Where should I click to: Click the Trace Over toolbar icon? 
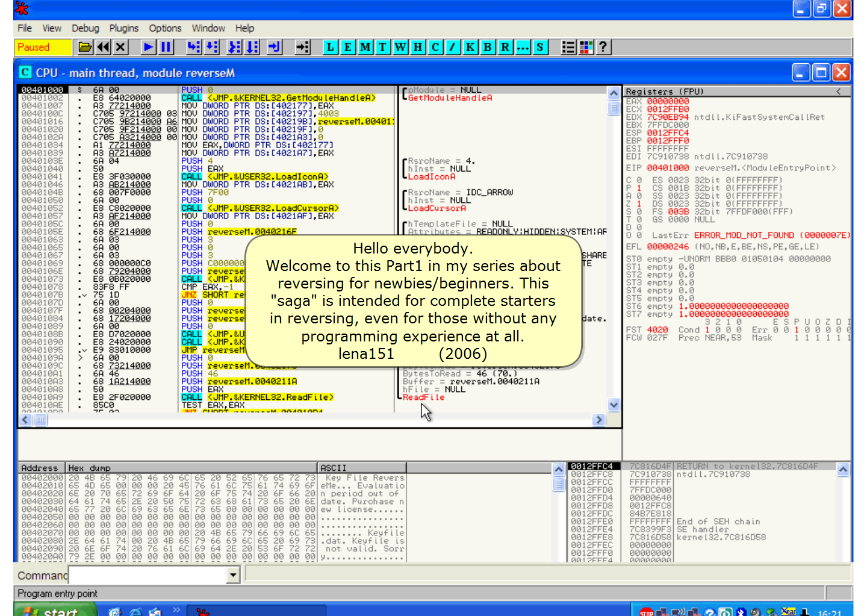[252, 47]
